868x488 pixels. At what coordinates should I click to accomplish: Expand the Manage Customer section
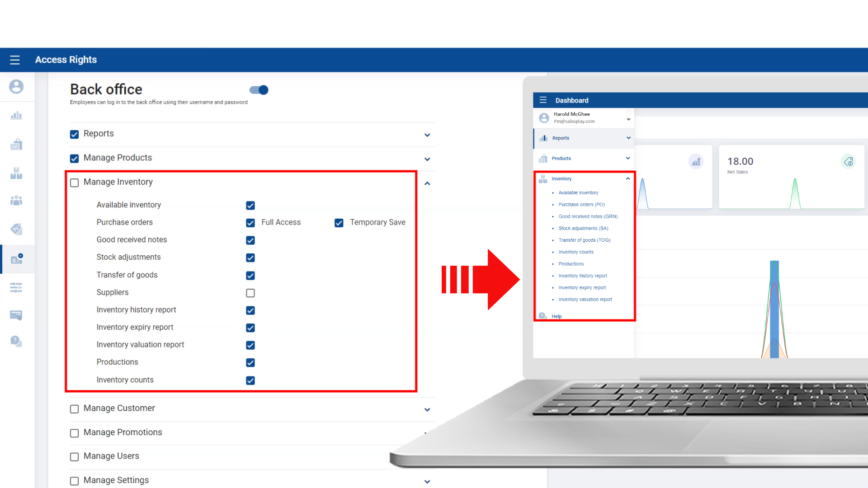pos(427,410)
